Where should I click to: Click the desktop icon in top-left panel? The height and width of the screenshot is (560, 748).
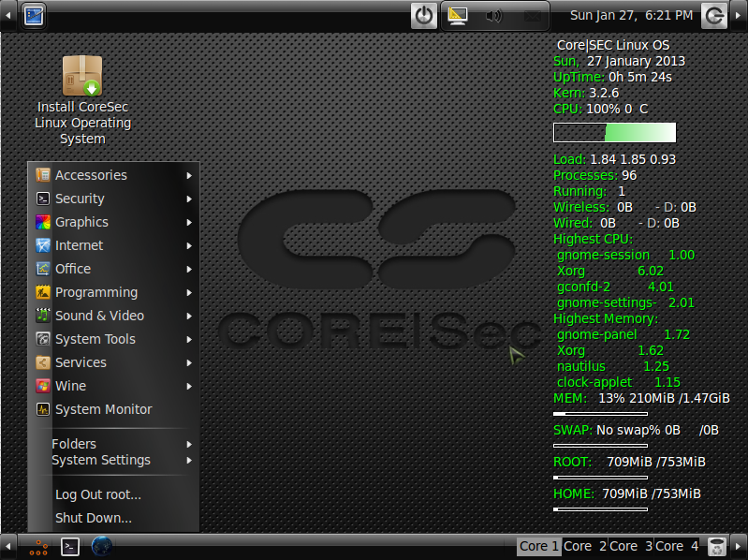point(34,16)
